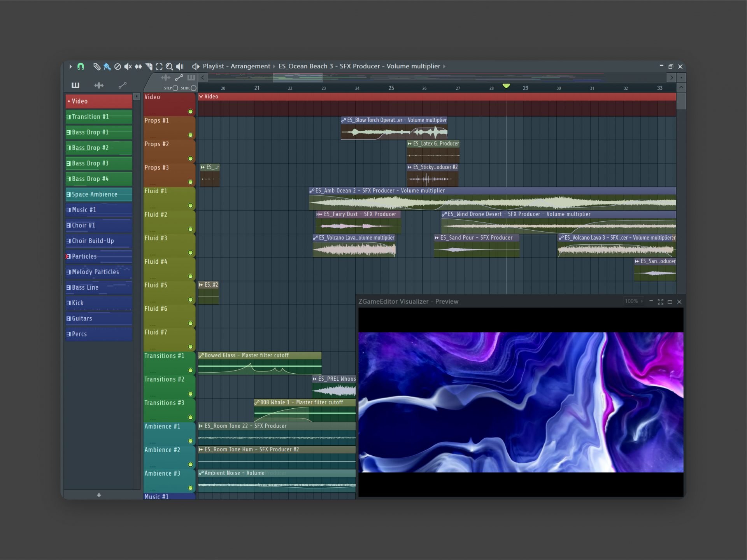Add a new pattern with plus button
This screenshot has height=560, width=747.
pyautogui.click(x=99, y=495)
